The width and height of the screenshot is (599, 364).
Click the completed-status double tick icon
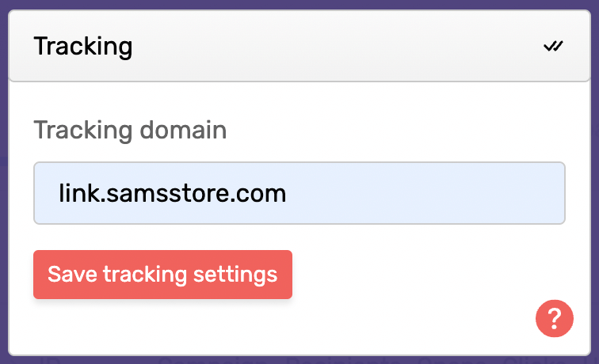click(x=553, y=46)
